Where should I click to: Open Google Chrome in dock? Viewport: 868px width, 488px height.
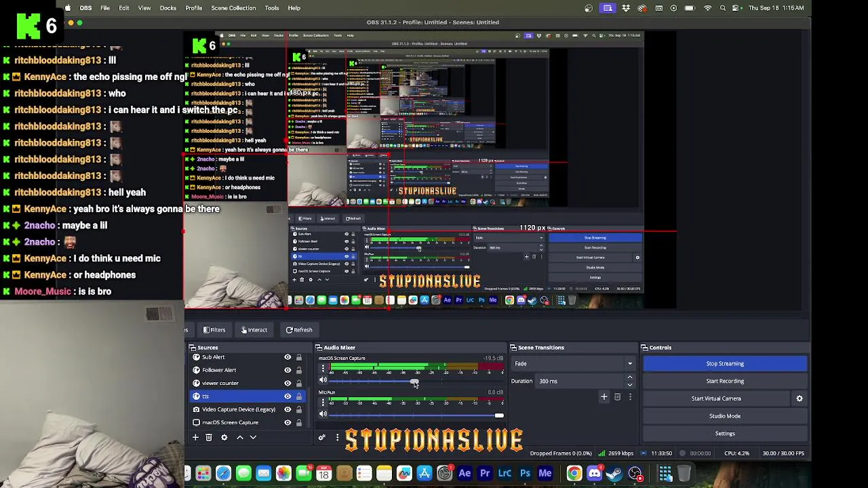(x=574, y=473)
